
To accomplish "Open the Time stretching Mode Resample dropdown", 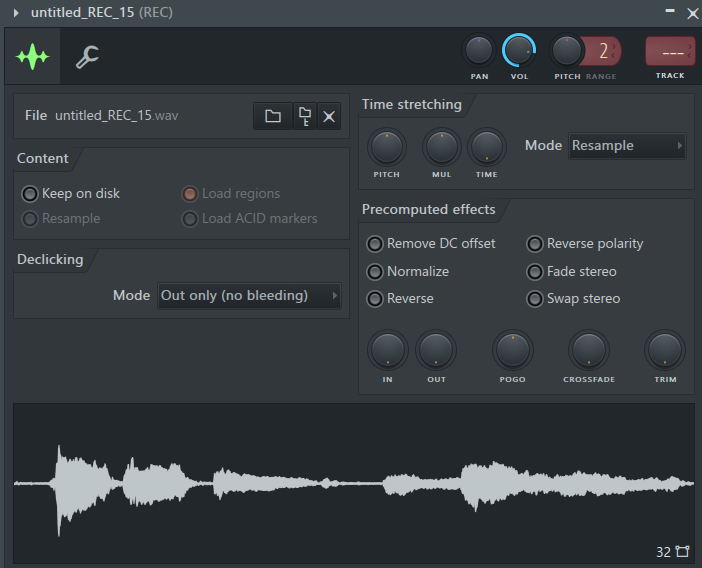I will (x=627, y=145).
